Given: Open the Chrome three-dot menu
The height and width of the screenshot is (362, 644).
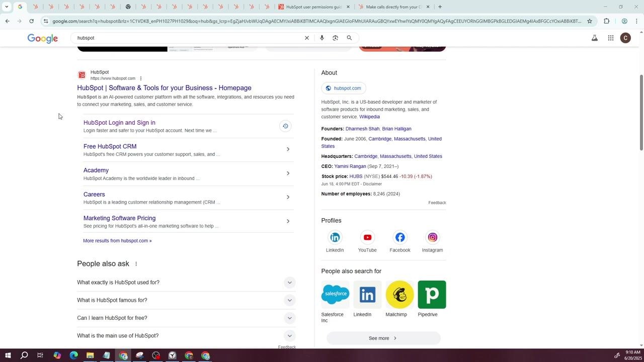Looking at the screenshot, I should pos(637,21).
